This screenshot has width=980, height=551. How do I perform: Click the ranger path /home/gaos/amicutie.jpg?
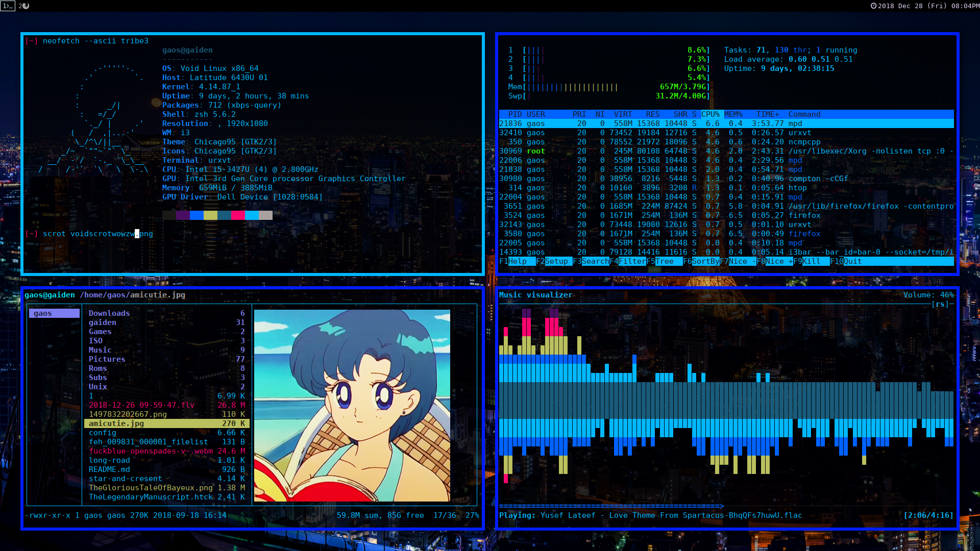pyautogui.click(x=132, y=295)
